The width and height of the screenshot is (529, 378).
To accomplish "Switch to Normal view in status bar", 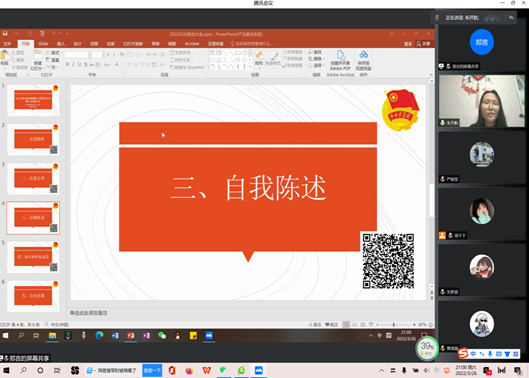I will (346, 324).
